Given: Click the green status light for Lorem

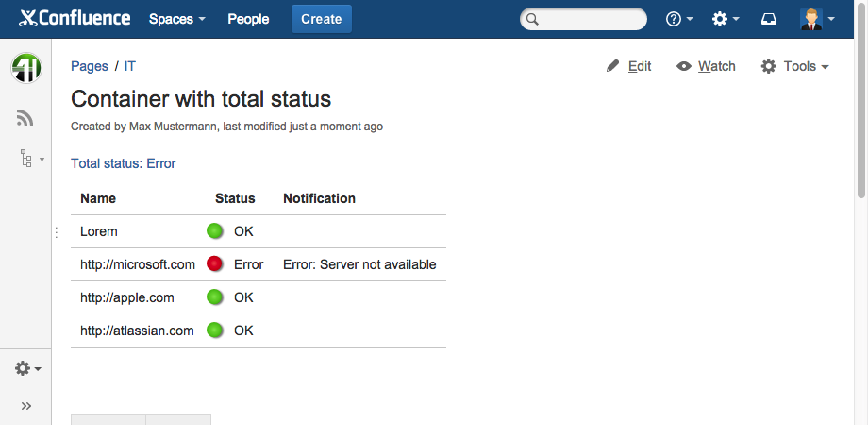Looking at the screenshot, I should pos(215,231).
